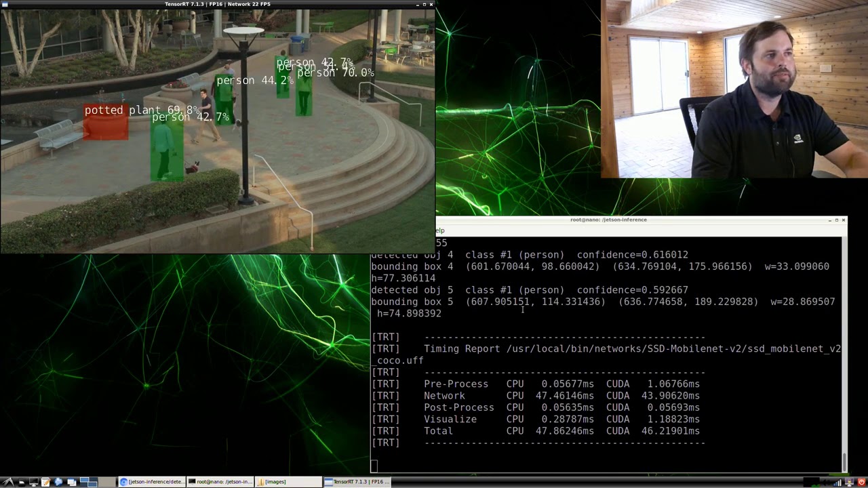Switch to the [images] taskbar window

pyautogui.click(x=288, y=482)
